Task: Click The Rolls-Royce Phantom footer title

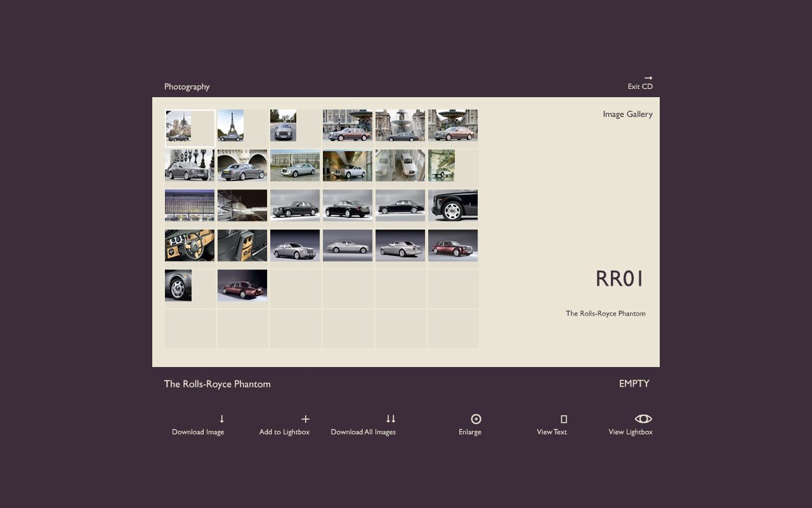Action: 218,384
